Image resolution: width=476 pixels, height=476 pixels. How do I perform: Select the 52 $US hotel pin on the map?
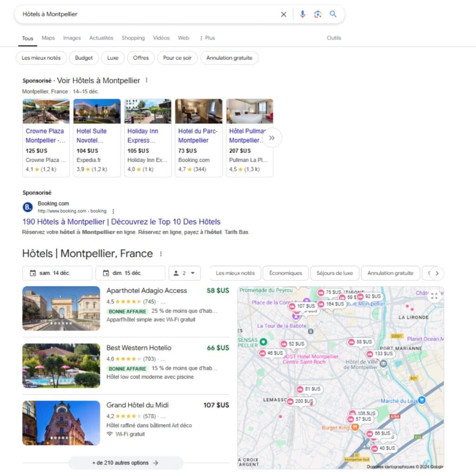(x=293, y=344)
